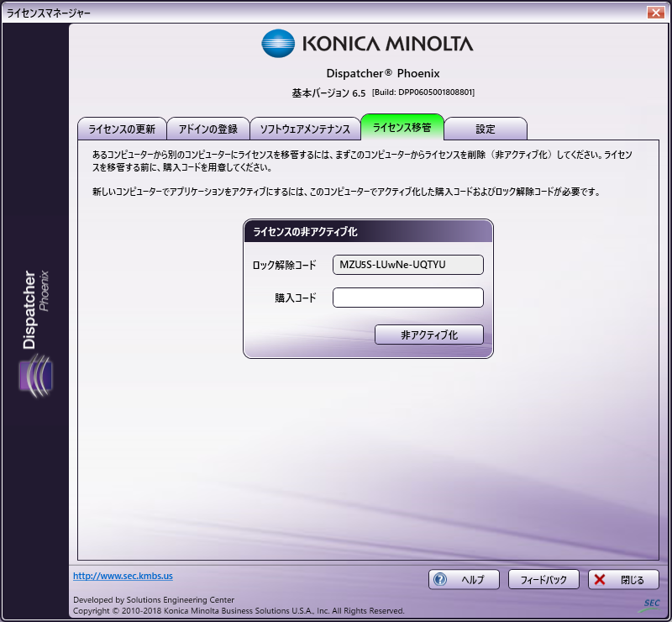Open the ライセンスの更新 tab

[122, 129]
